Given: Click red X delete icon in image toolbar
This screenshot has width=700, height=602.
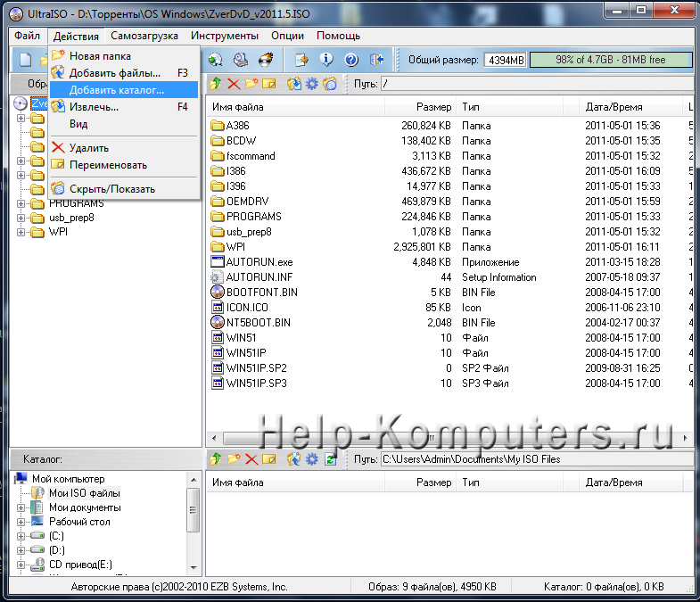Looking at the screenshot, I should pyautogui.click(x=234, y=84).
